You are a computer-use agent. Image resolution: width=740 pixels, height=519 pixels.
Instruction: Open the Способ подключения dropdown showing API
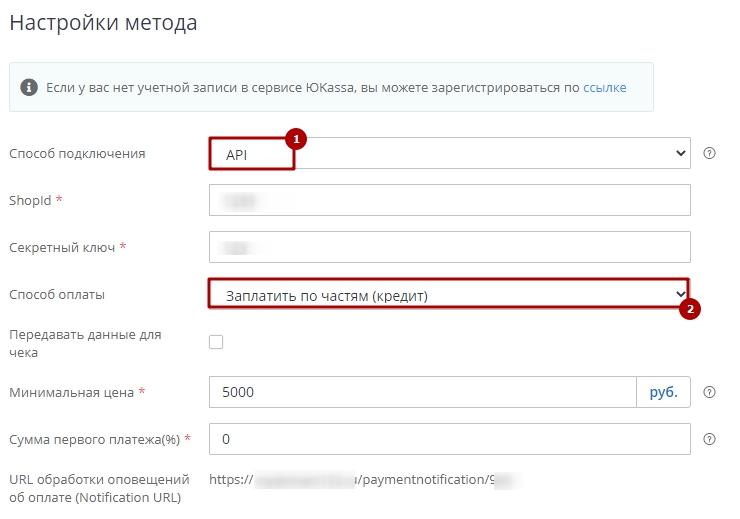click(450, 154)
